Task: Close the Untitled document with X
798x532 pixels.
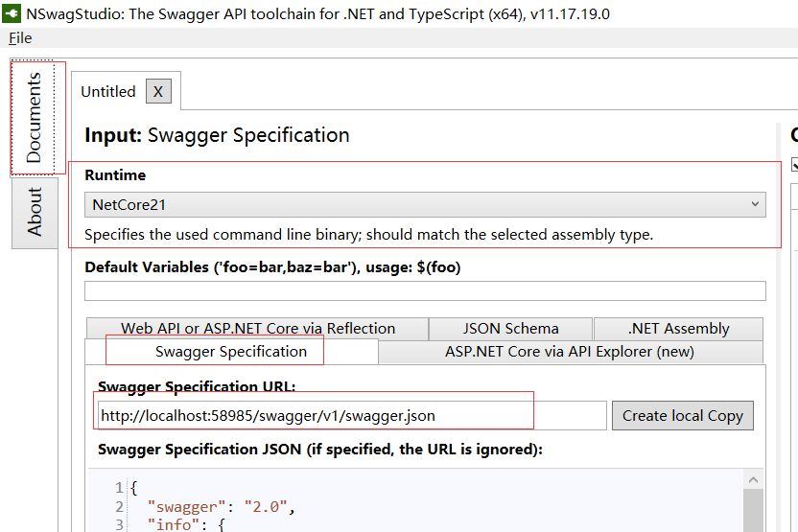Action: [x=158, y=91]
